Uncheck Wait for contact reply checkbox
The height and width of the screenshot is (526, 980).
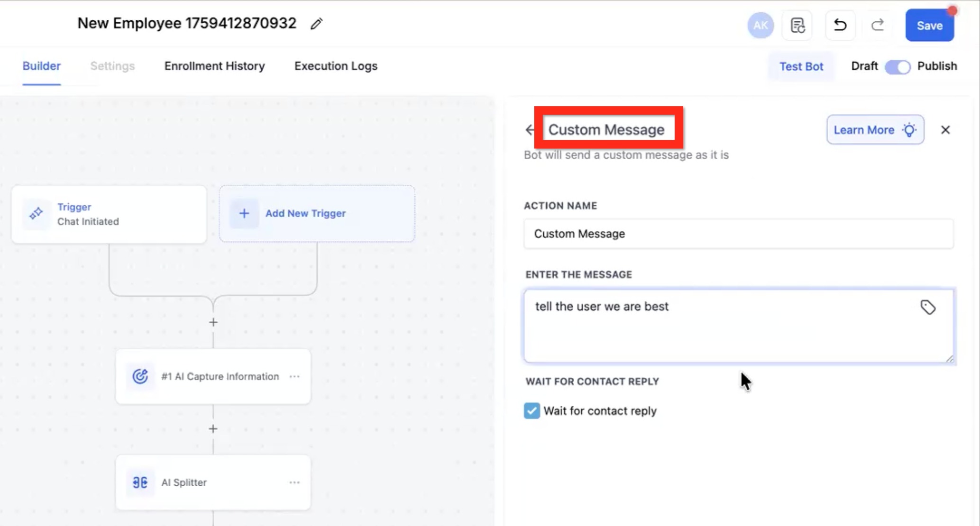[532, 411]
